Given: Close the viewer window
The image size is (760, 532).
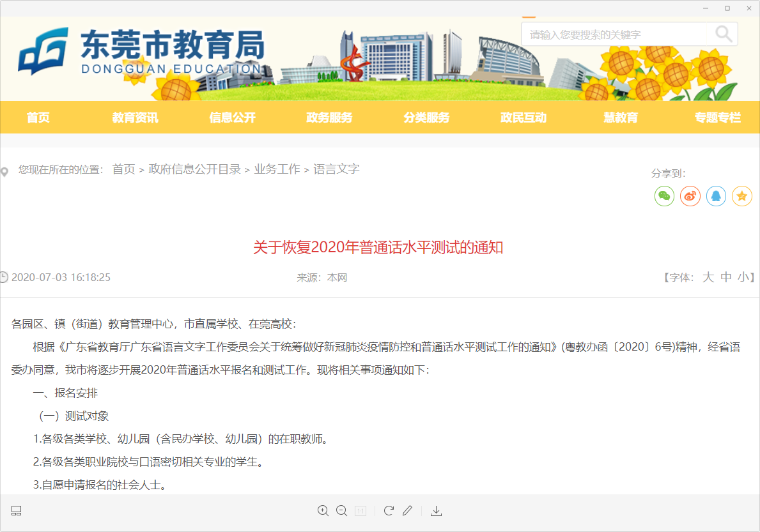Looking at the screenshot, I should (749, 8).
